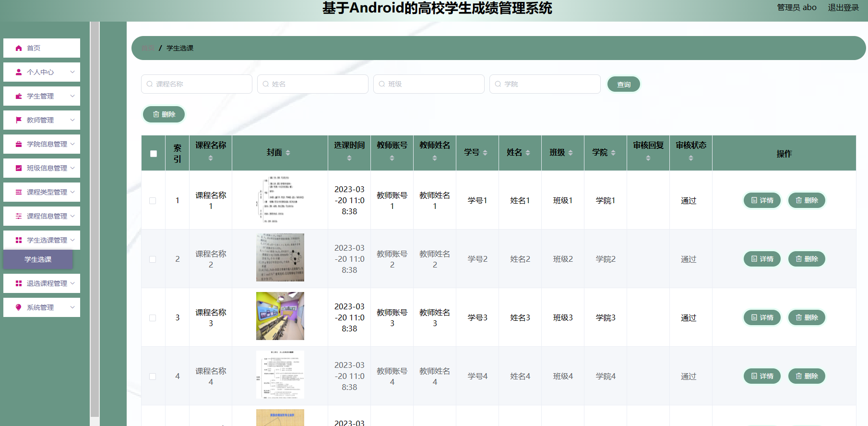Click 管理员 abo user label
The height and width of the screenshot is (426, 868).
tap(797, 8)
